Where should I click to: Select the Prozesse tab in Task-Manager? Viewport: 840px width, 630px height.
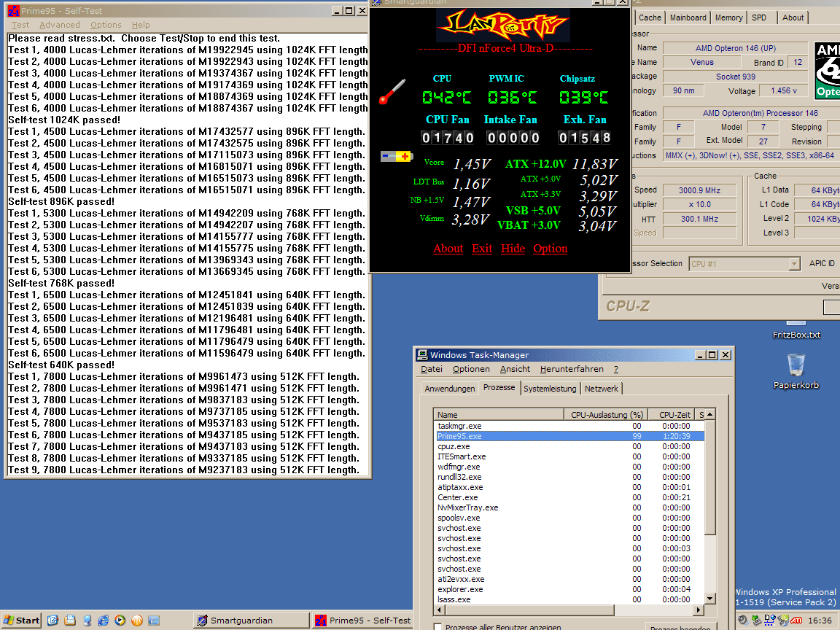click(499, 387)
